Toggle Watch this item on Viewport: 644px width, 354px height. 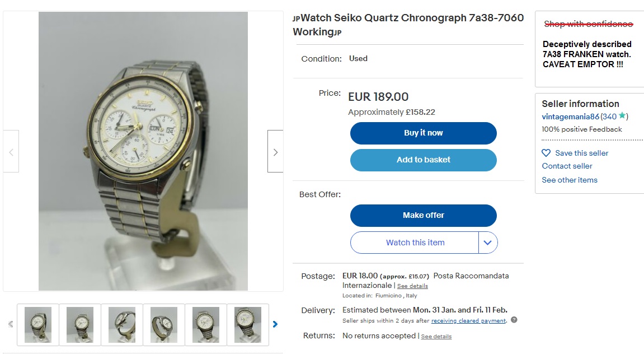[415, 243]
